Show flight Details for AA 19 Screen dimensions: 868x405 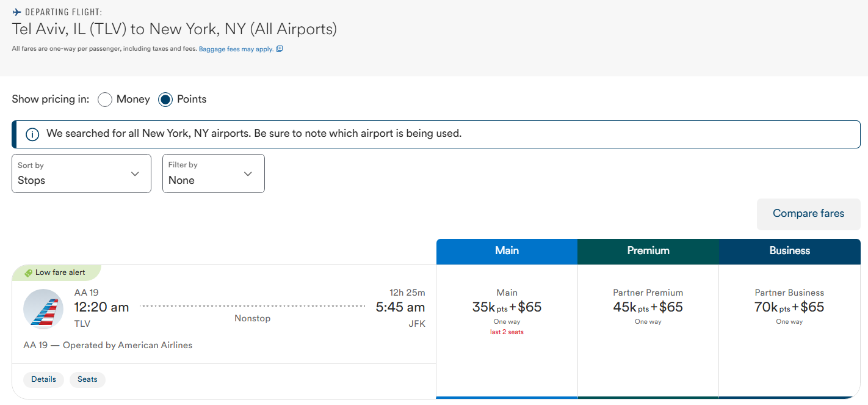pos(44,379)
